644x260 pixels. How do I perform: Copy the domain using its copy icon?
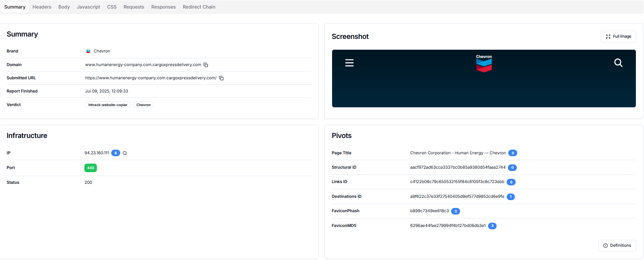click(x=206, y=65)
